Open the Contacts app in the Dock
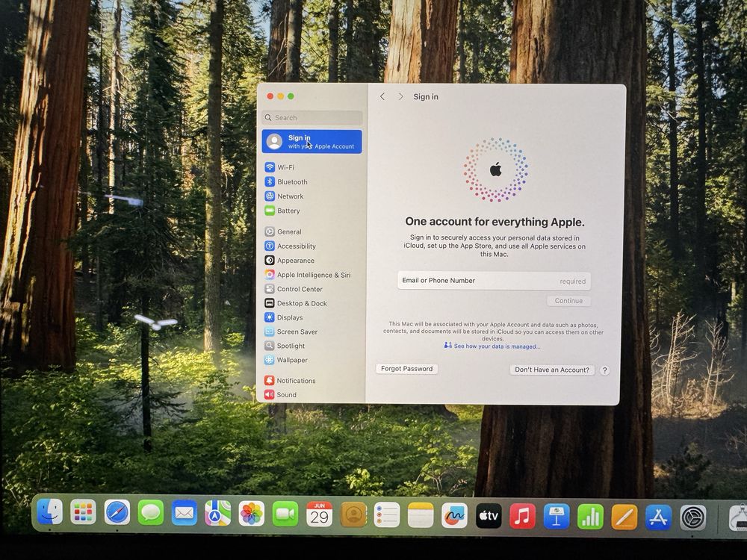The image size is (747, 560). tap(353, 514)
